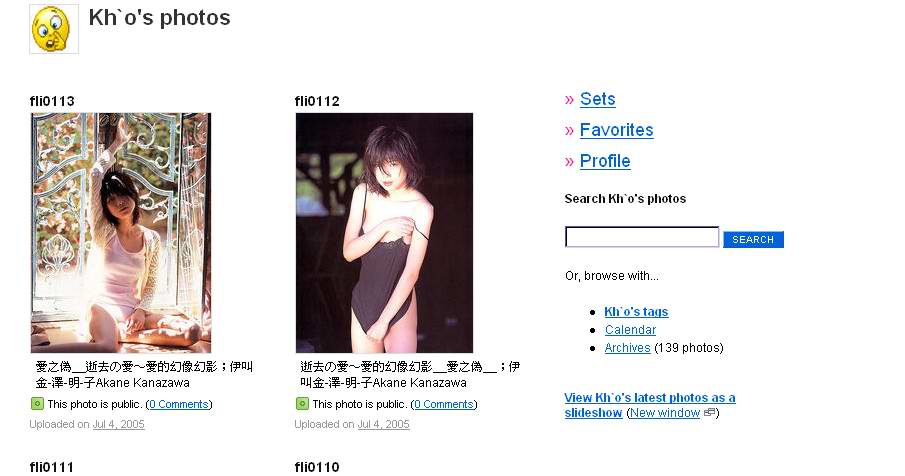Click the surprised emoji buddy icon

pyautogui.click(x=54, y=29)
